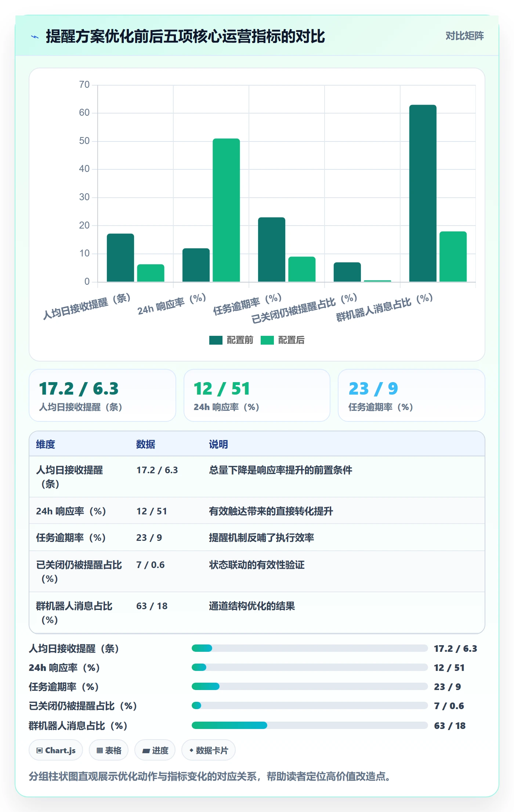Click the 配置后 bar for 24h 响应率
The height and width of the screenshot is (812, 514).
(x=226, y=210)
